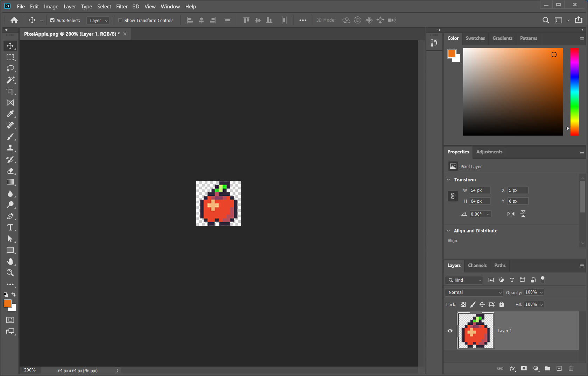Open the History panel icon
This screenshot has width=588, height=376.
coord(434,43)
